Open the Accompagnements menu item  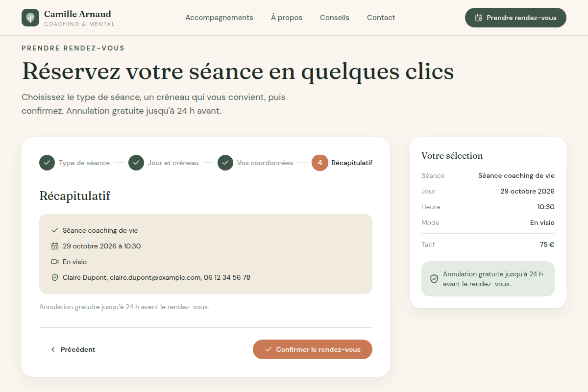point(219,18)
